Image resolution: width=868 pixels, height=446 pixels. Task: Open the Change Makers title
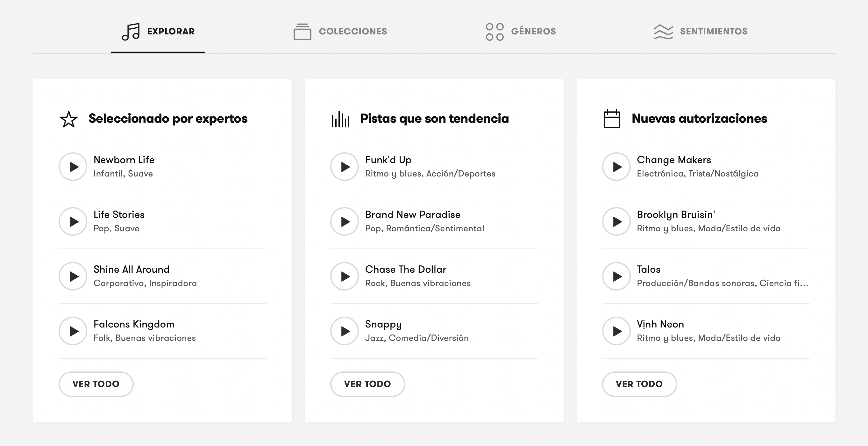coord(674,160)
